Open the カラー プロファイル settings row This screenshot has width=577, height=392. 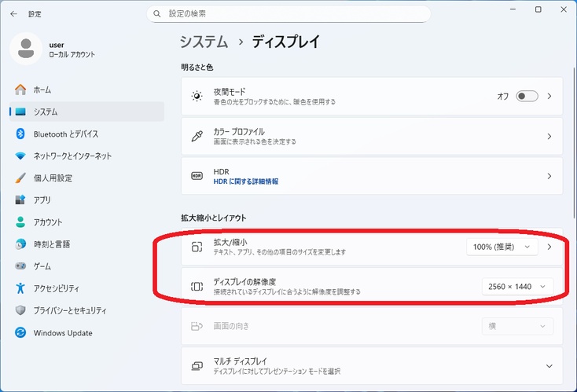tap(371, 136)
